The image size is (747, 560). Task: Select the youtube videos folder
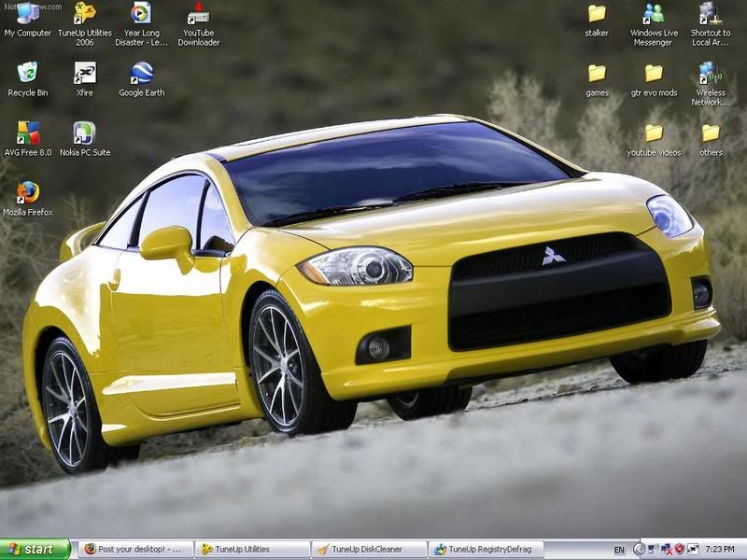(654, 133)
